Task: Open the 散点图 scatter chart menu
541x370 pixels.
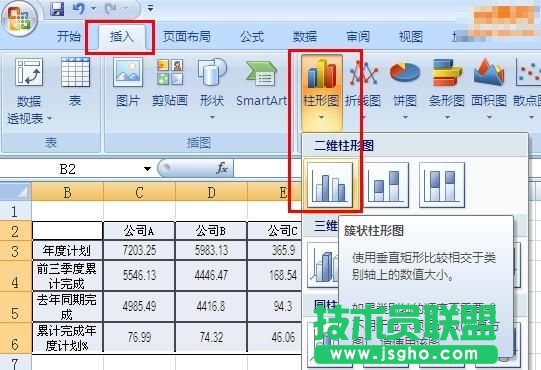Action: pyautogui.click(x=527, y=88)
